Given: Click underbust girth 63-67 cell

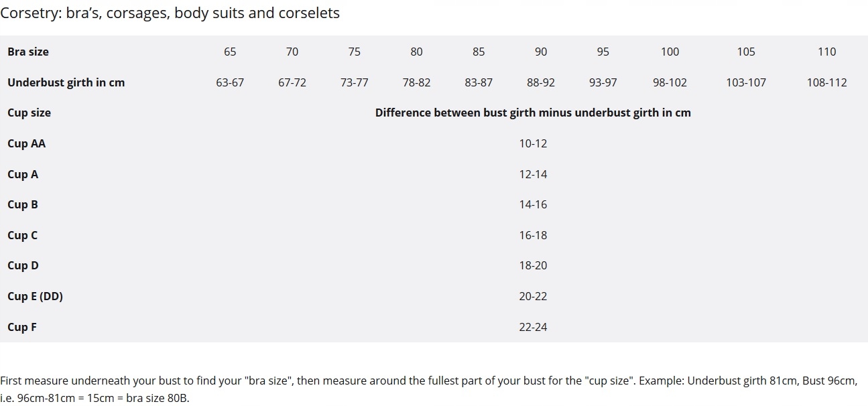Looking at the screenshot, I should click(x=230, y=82).
